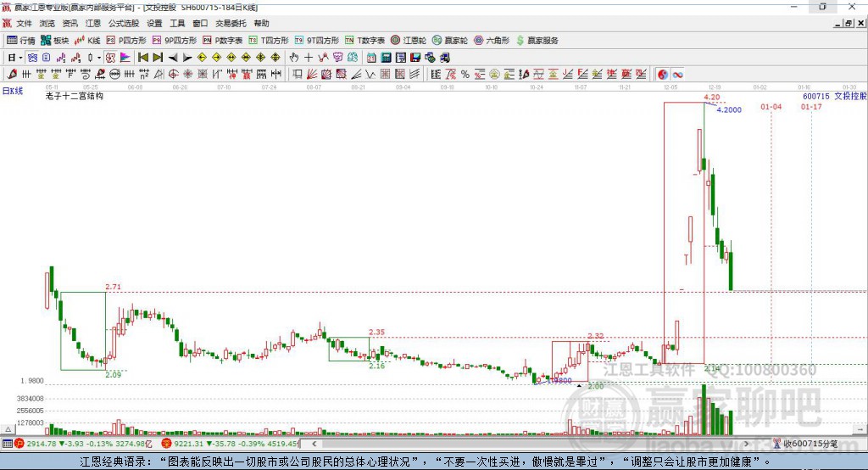Click the 01-04 date cycle line label
This screenshot has height=470, width=868.
click(x=771, y=106)
